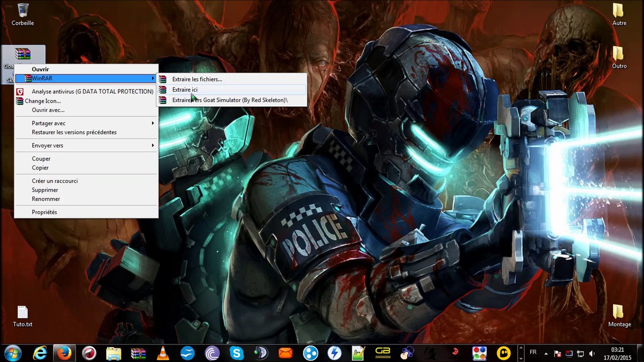644x362 pixels.
Task: Select Créer un raccourci
Action: (x=86, y=181)
